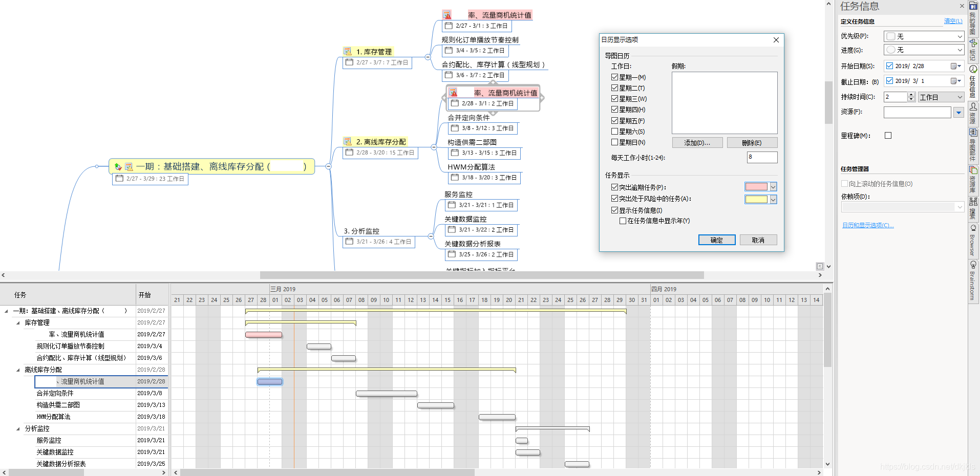Click the 持续时间(C) value field
This screenshot has width=980, height=476.
click(x=896, y=97)
